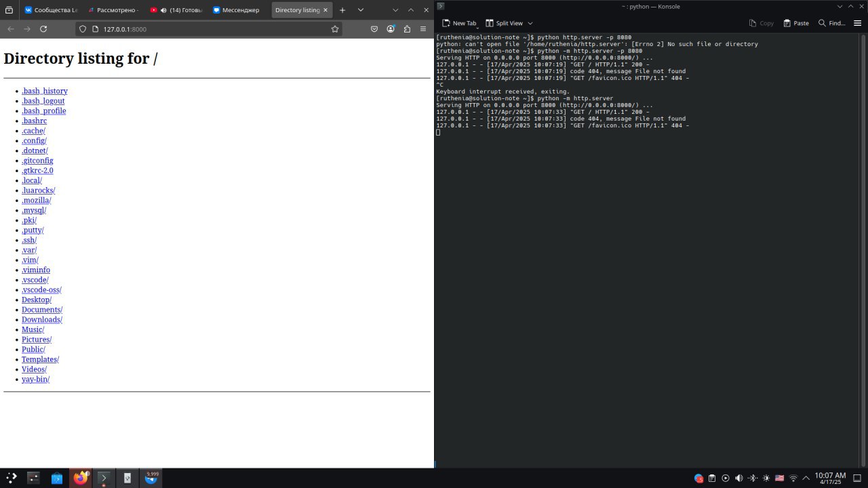The height and width of the screenshot is (488, 868).
Task: Open the 9,999 badge taskbar app
Action: (x=151, y=478)
